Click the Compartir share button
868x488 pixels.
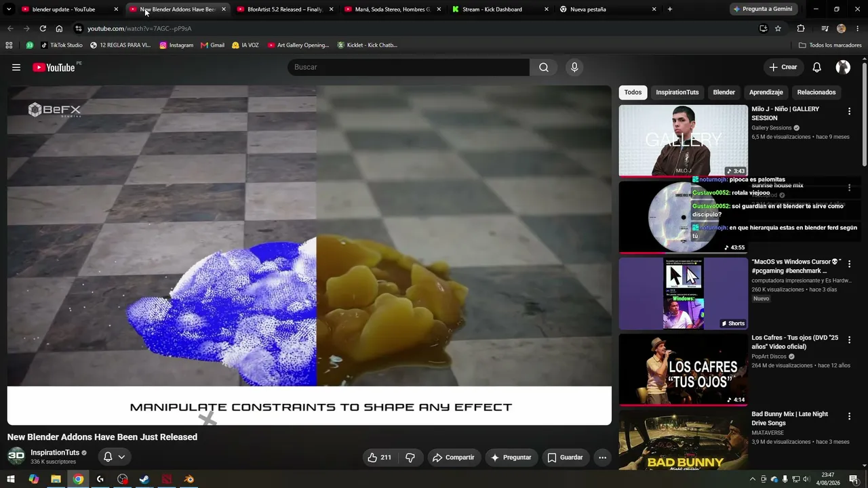(454, 457)
